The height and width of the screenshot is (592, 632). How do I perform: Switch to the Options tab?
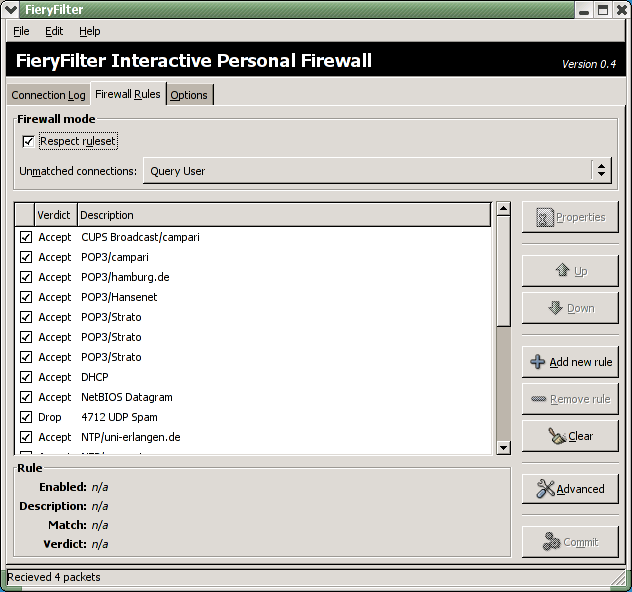coord(189,95)
